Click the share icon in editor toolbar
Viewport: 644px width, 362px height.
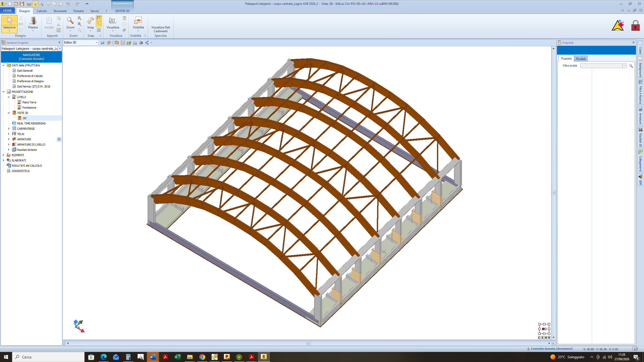147,43
